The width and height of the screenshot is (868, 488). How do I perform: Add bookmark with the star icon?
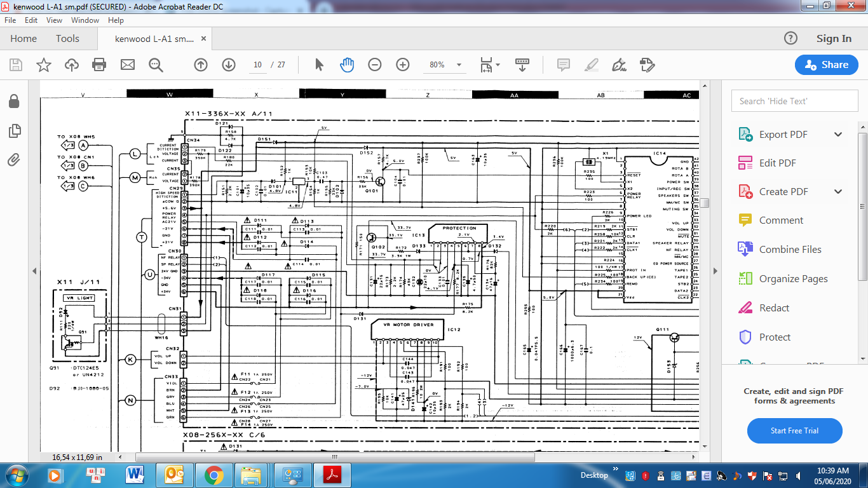(43, 65)
